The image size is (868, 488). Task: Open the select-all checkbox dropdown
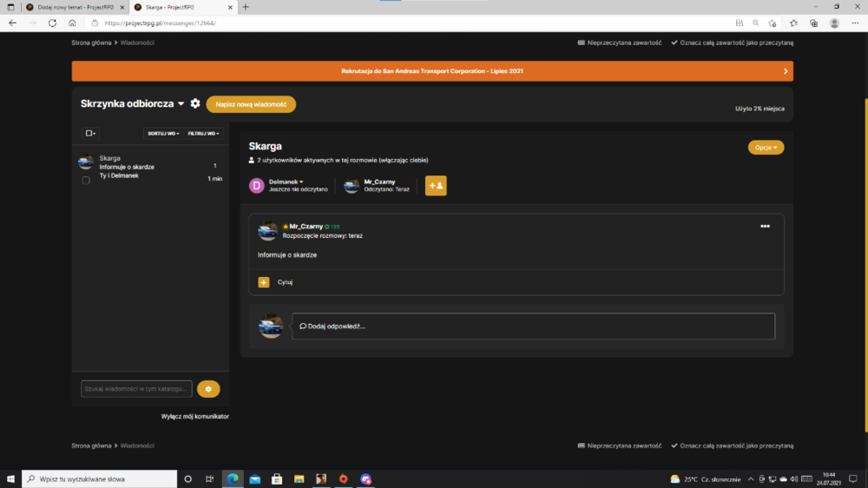(x=90, y=134)
